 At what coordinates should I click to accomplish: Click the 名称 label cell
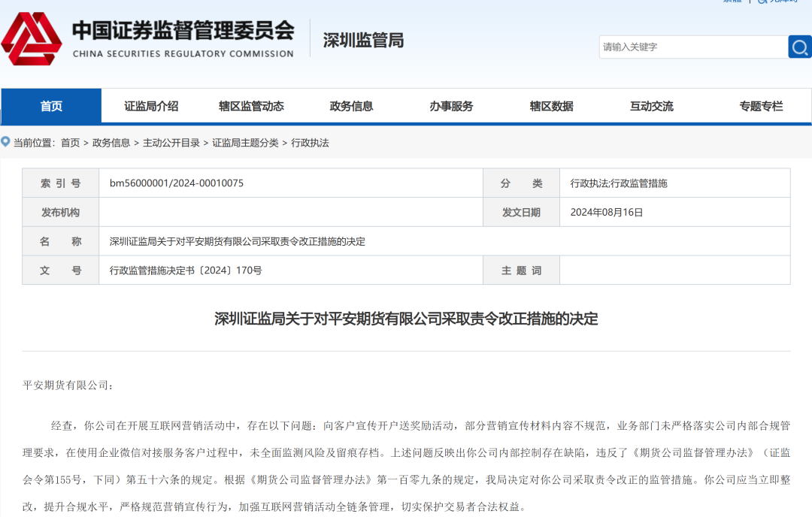click(61, 241)
